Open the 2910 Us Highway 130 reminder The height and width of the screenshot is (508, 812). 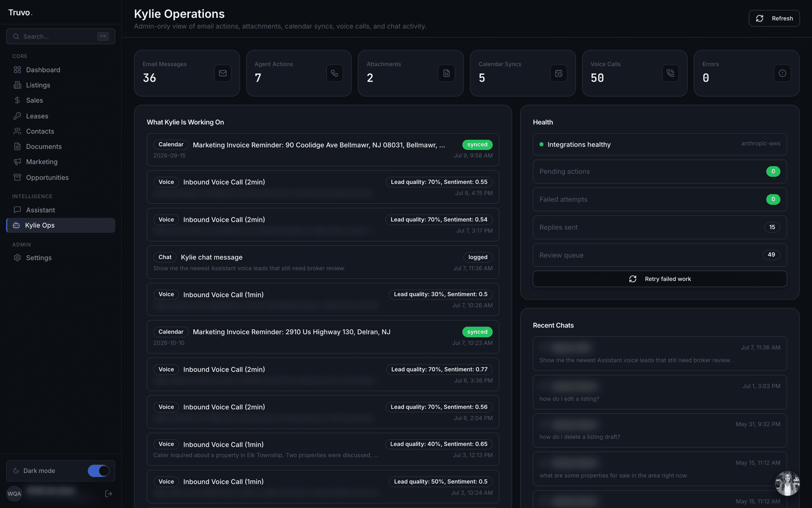tap(323, 337)
